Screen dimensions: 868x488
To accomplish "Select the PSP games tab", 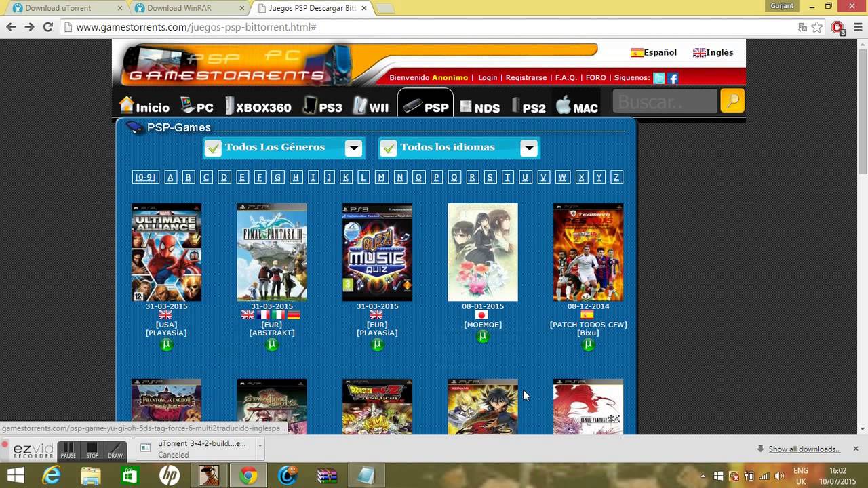I will click(x=425, y=104).
